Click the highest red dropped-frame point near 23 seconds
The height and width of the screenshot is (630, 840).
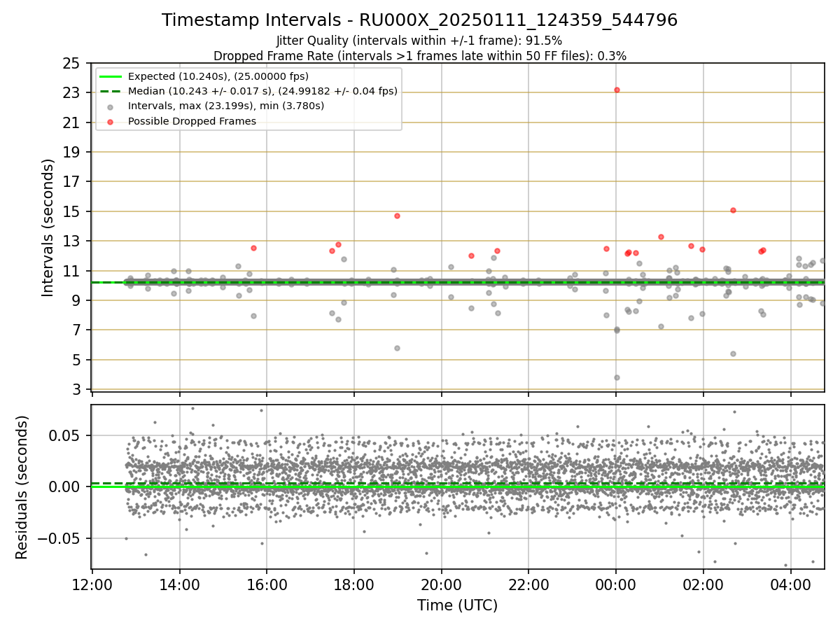617,90
